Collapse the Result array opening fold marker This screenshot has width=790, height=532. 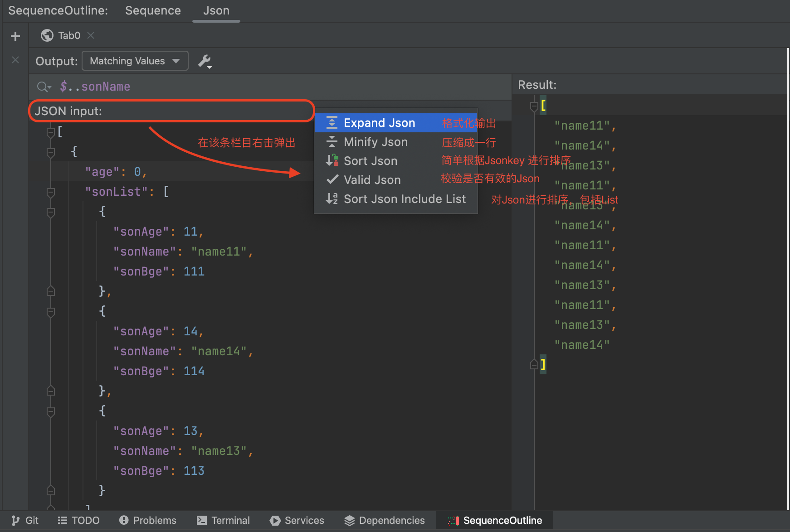click(x=534, y=106)
